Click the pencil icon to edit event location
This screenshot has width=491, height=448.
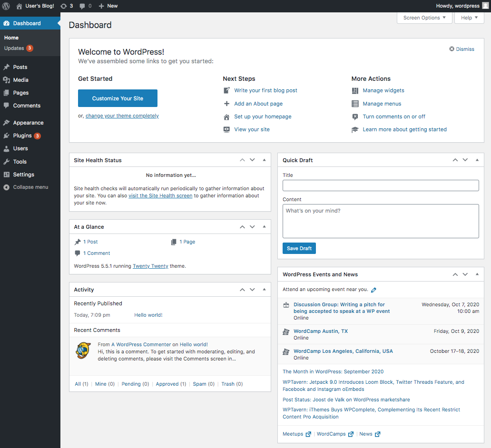(x=373, y=290)
